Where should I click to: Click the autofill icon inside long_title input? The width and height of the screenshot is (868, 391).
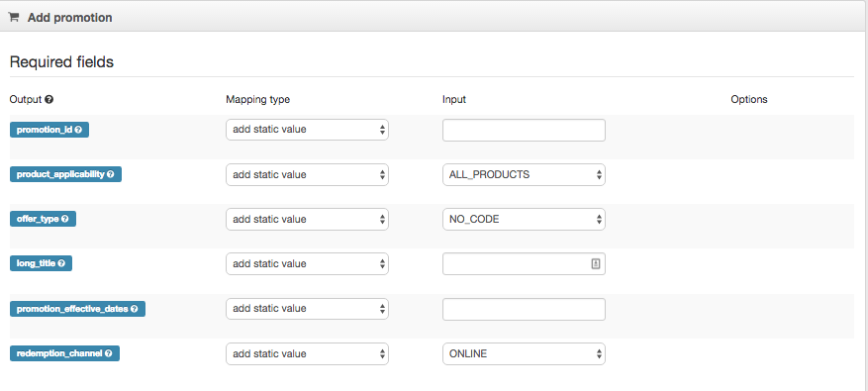(x=596, y=264)
